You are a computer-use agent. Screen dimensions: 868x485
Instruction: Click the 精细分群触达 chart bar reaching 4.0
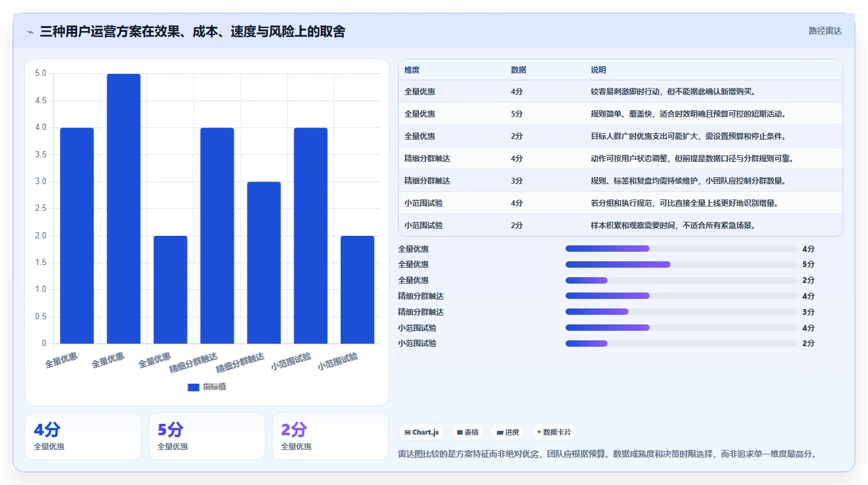(217, 236)
